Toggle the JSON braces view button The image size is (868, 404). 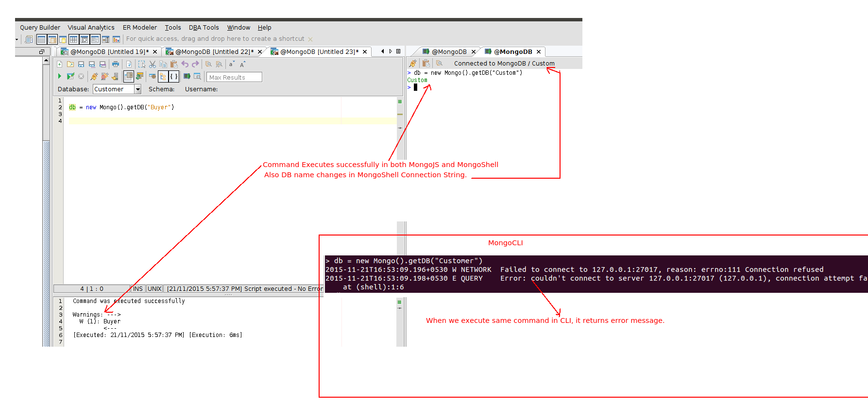pyautogui.click(x=174, y=76)
